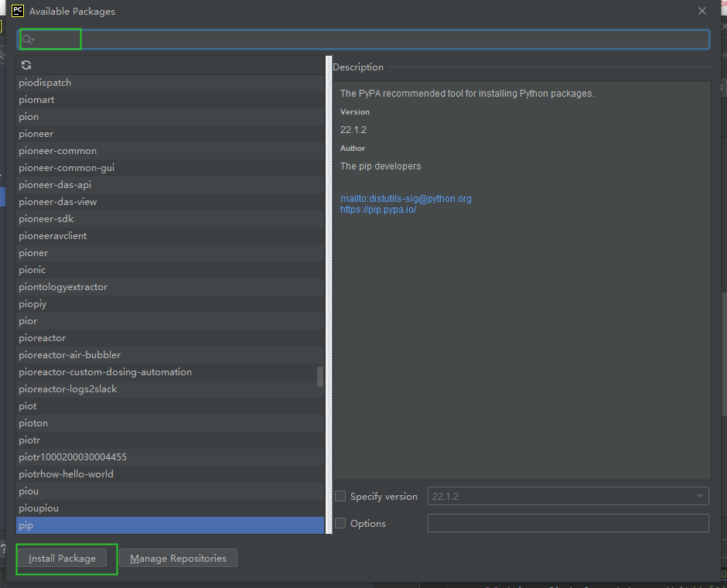Screen dimensions: 727x588
Task: Select the pioupiou package
Action: [170, 508]
